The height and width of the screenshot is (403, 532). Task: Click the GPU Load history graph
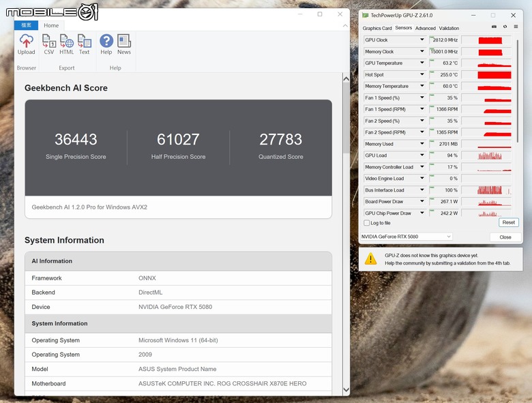pyautogui.click(x=486, y=155)
